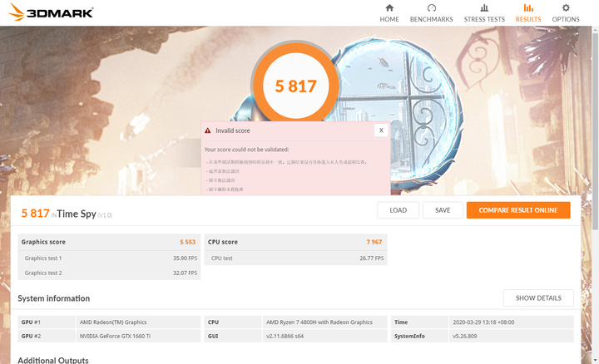Click Graphics test 2 row
Image resolution: width=599 pixels, height=364 pixels.
click(109, 273)
